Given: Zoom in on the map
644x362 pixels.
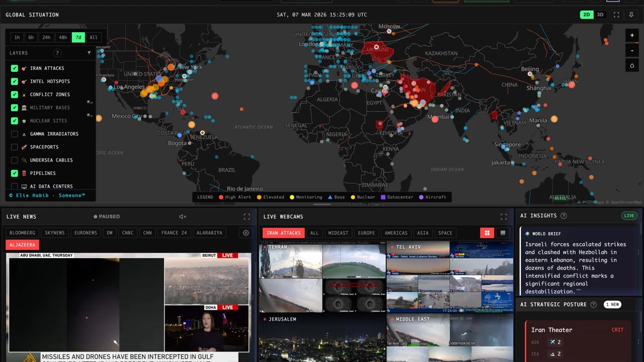Looking at the screenshot, I should pos(632,35).
